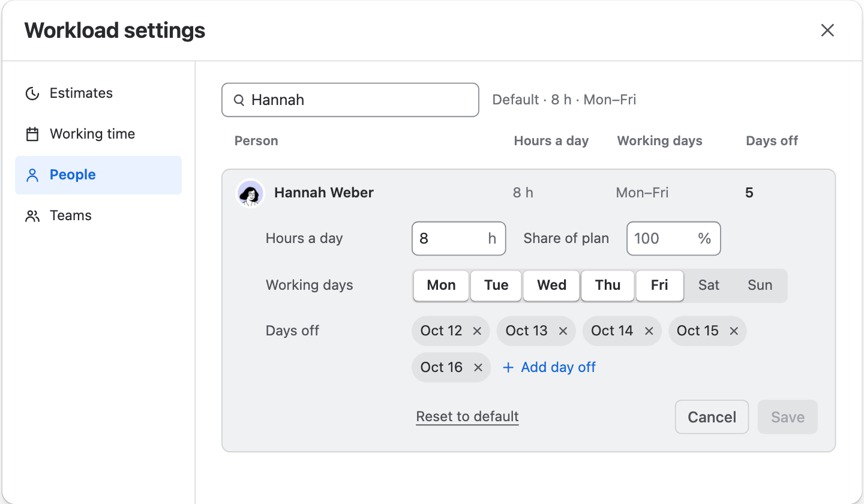Click Add day off
This screenshot has height=504, width=864.
click(x=549, y=367)
